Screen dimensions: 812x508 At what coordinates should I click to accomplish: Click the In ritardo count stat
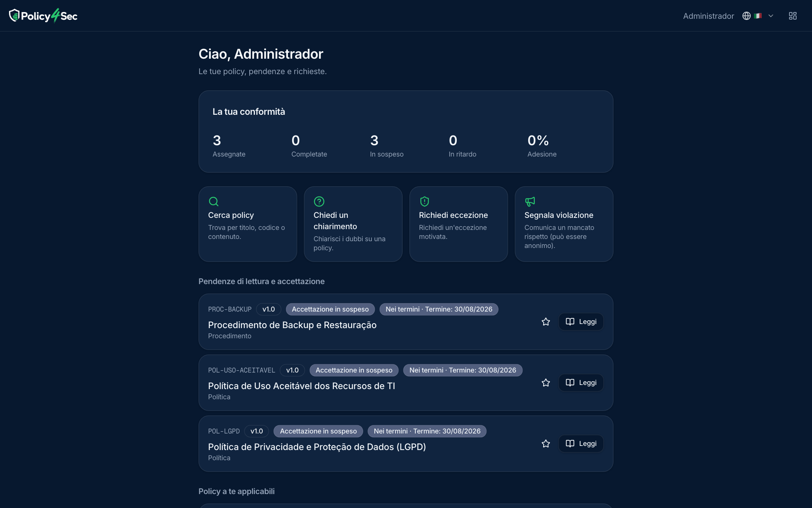click(x=462, y=146)
